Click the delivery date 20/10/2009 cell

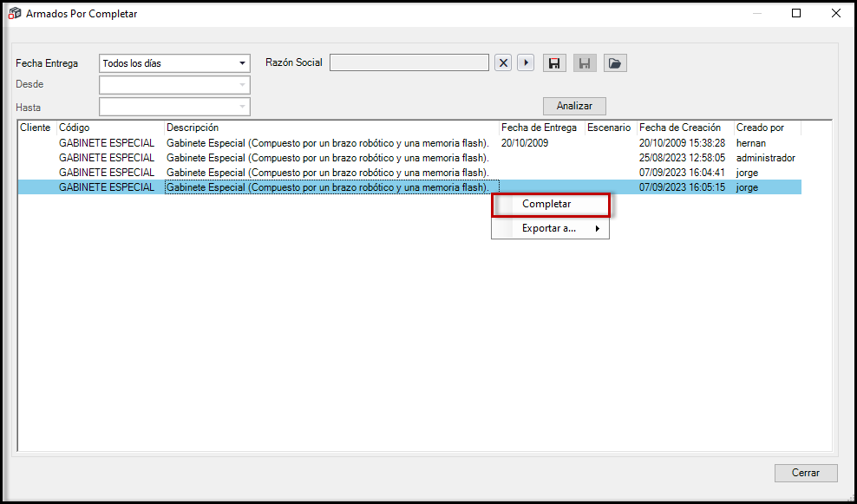tap(524, 143)
